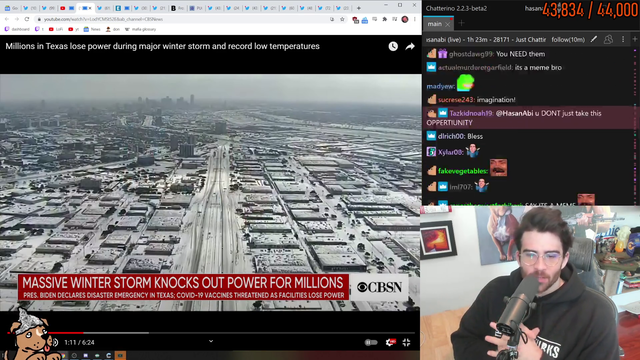Open YouTube settings gear with HD badge
The image size is (640, 360).
tap(390, 342)
